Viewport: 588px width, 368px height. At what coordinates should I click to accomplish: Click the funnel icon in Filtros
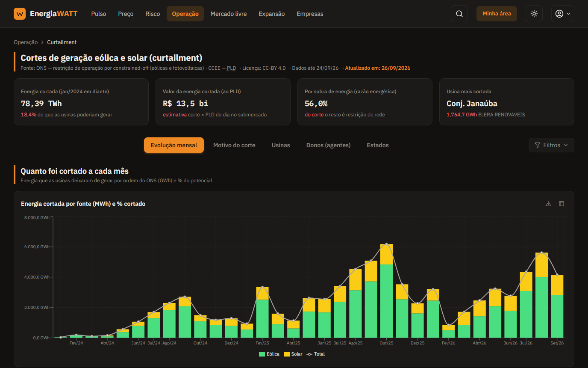click(538, 145)
